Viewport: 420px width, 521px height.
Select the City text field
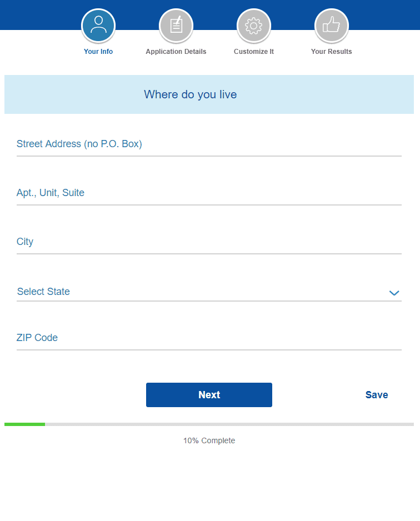pyautogui.click(x=209, y=242)
